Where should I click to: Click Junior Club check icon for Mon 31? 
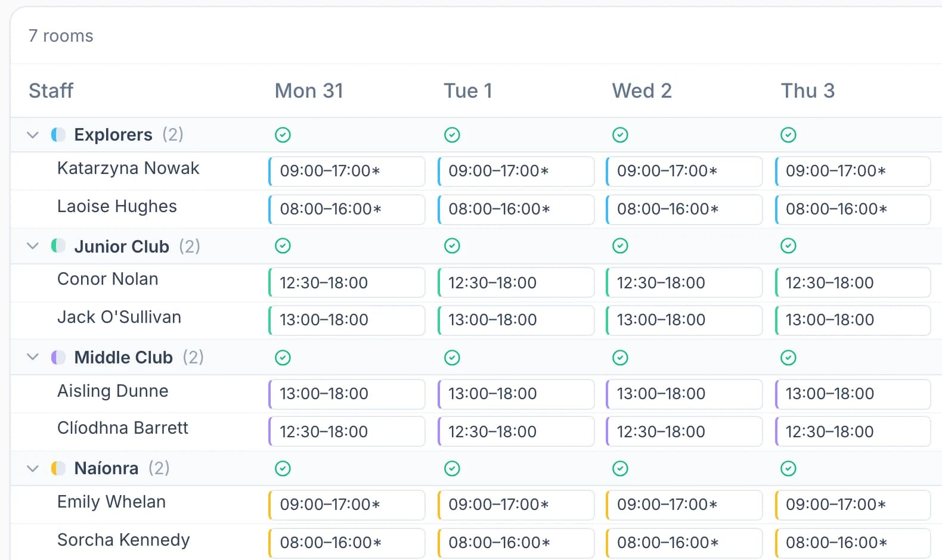click(283, 246)
